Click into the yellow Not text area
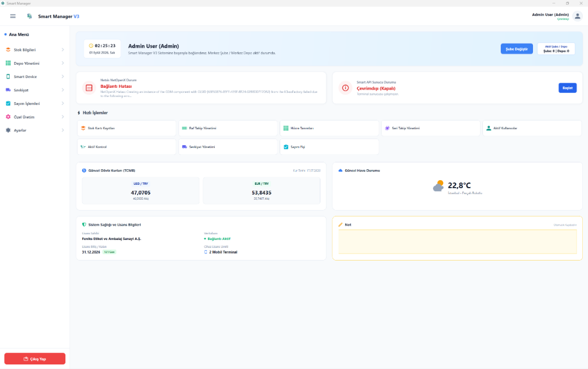 458,242
